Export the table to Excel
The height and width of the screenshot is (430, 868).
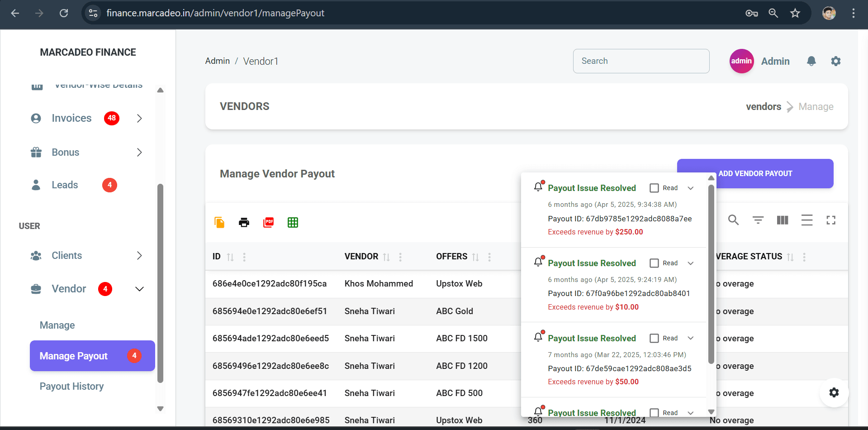pyautogui.click(x=293, y=222)
